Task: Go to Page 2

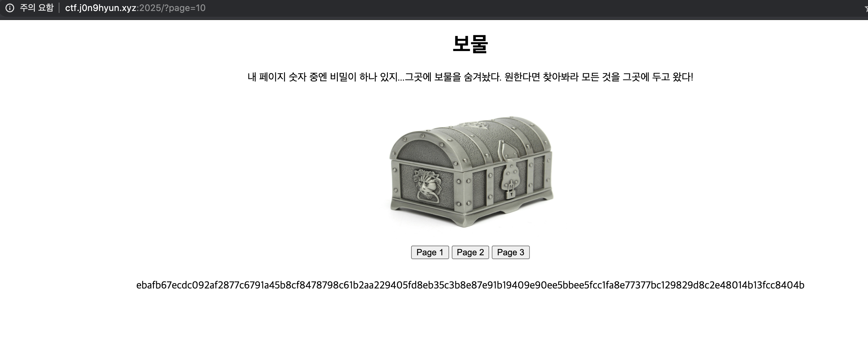Action: 470,252
